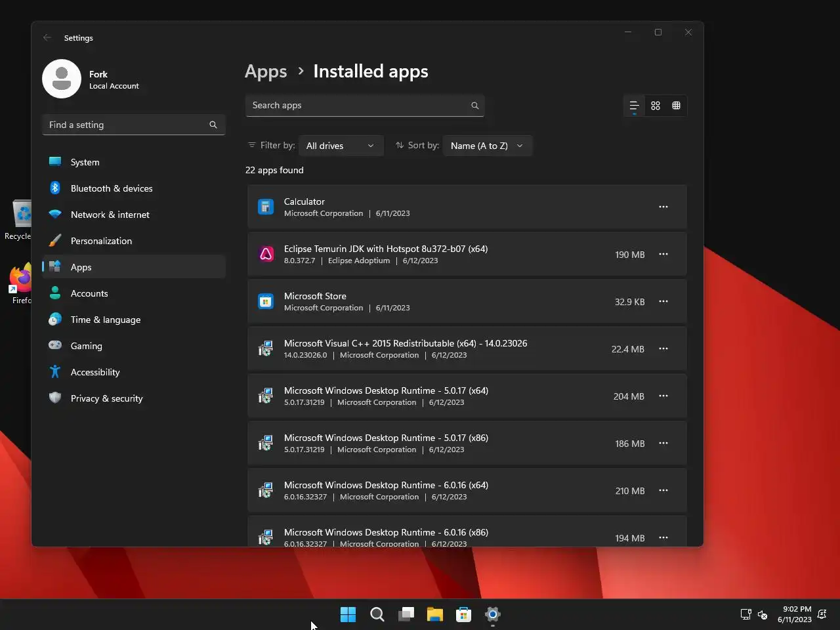Click the muted volume icon in tray
This screenshot has width=840, height=630.
pos(763,614)
